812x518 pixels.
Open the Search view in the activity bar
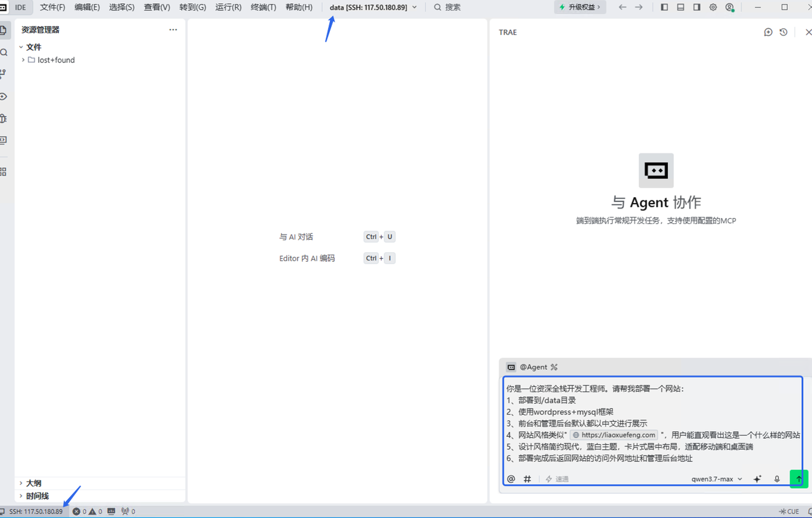4,53
